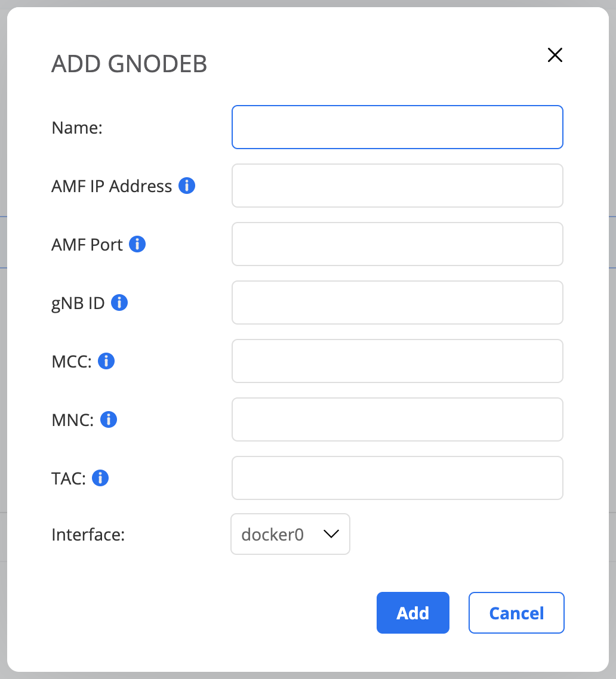
Task: Click the gNB ID info icon
Action: pos(119,303)
